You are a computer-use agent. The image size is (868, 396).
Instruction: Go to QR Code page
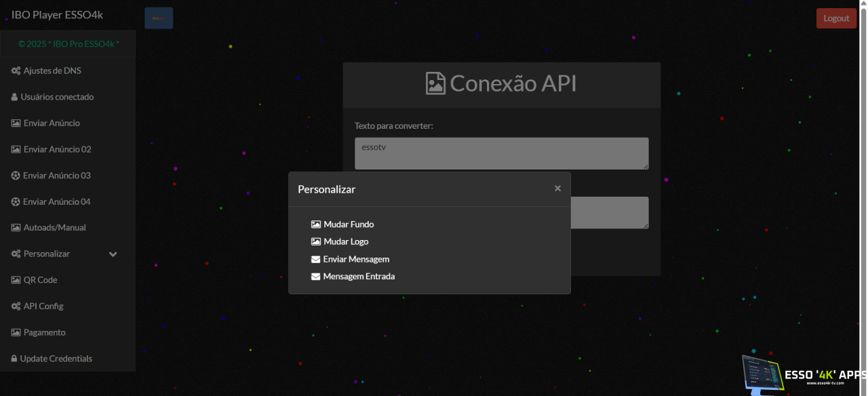point(40,280)
